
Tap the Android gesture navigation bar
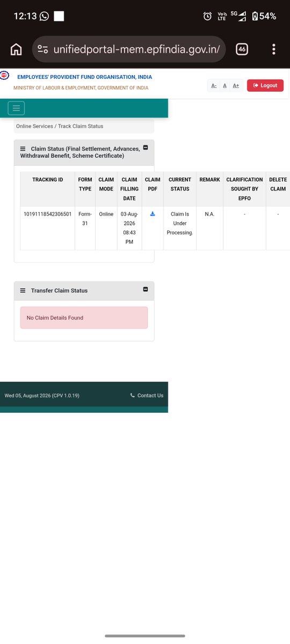click(145, 636)
